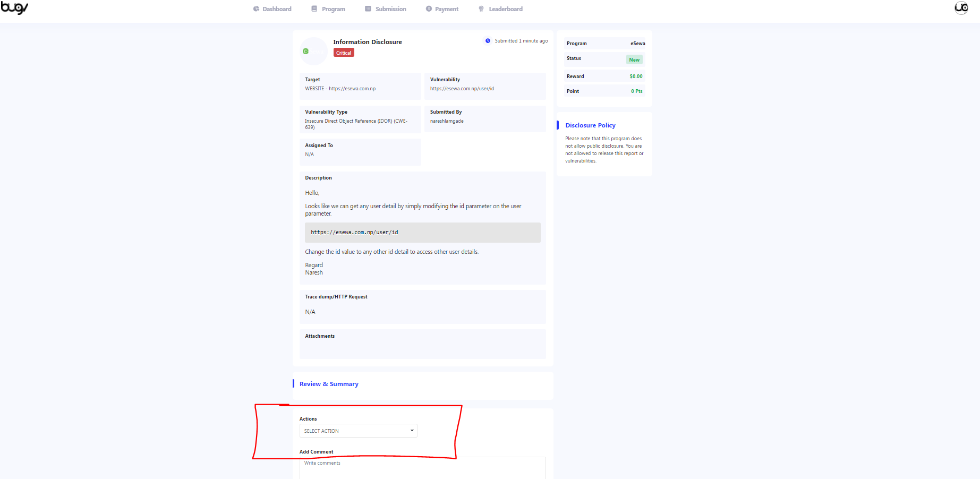
Task: Click the program logo thumbnail in report
Action: pyautogui.click(x=313, y=51)
